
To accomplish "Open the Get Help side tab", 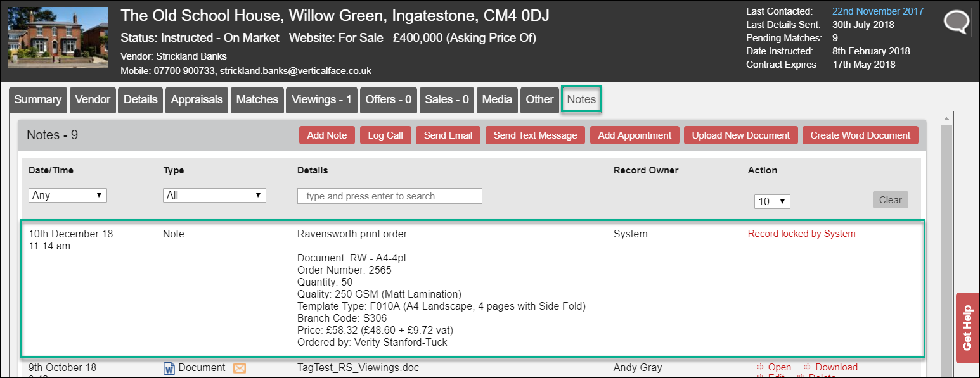I will click(x=967, y=327).
